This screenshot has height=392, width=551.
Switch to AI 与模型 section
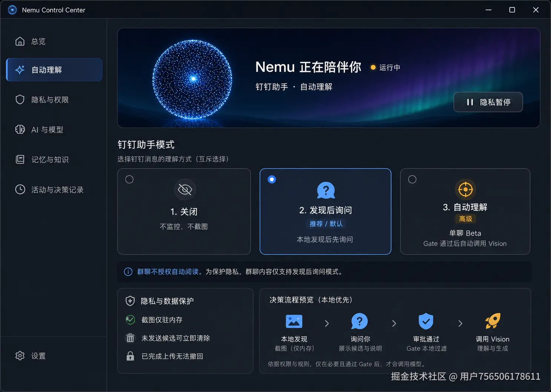coord(54,130)
